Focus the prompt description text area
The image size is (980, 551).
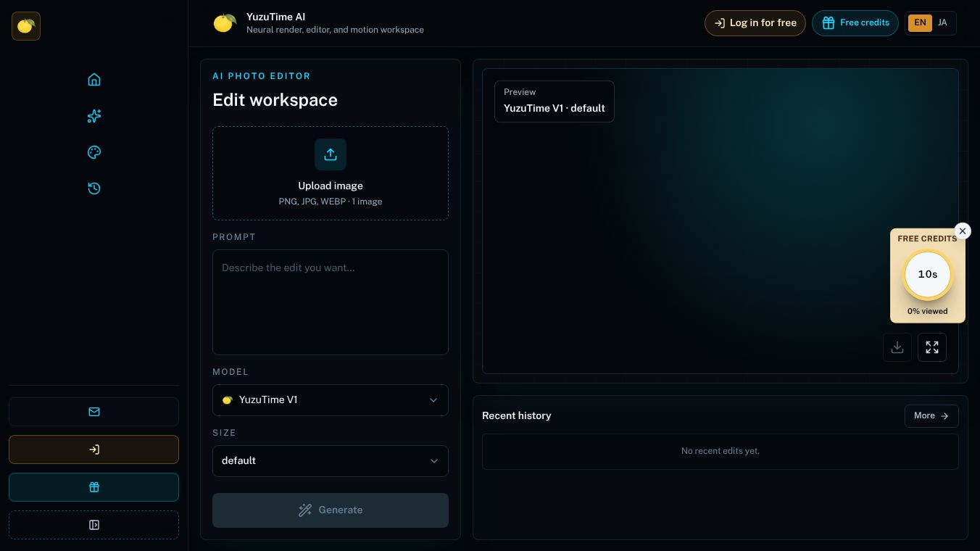pos(331,302)
